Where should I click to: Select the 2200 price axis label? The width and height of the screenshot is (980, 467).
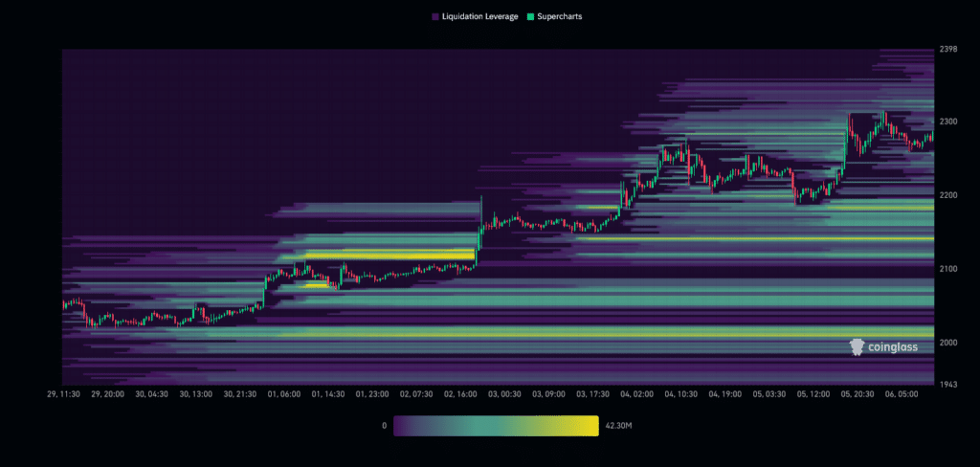(x=947, y=195)
